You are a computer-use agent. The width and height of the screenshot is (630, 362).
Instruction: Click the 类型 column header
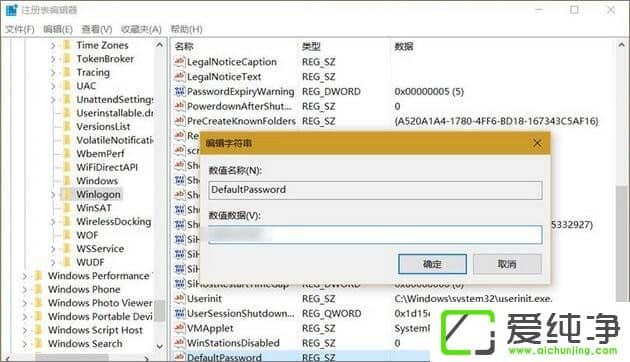(311, 47)
